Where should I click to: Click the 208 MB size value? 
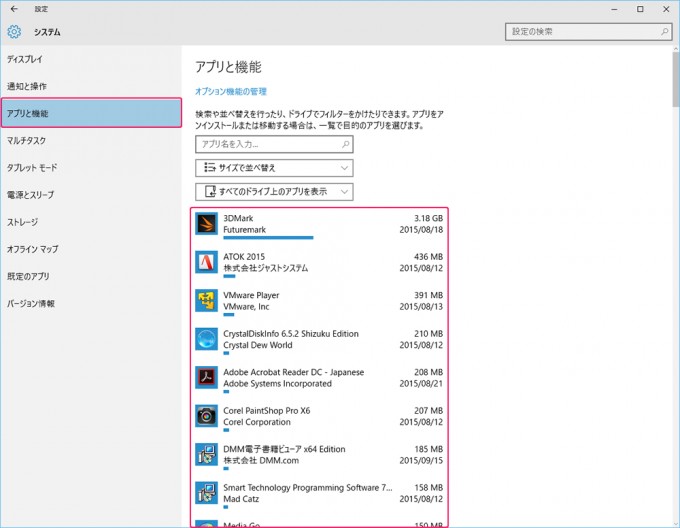point(428,372)
